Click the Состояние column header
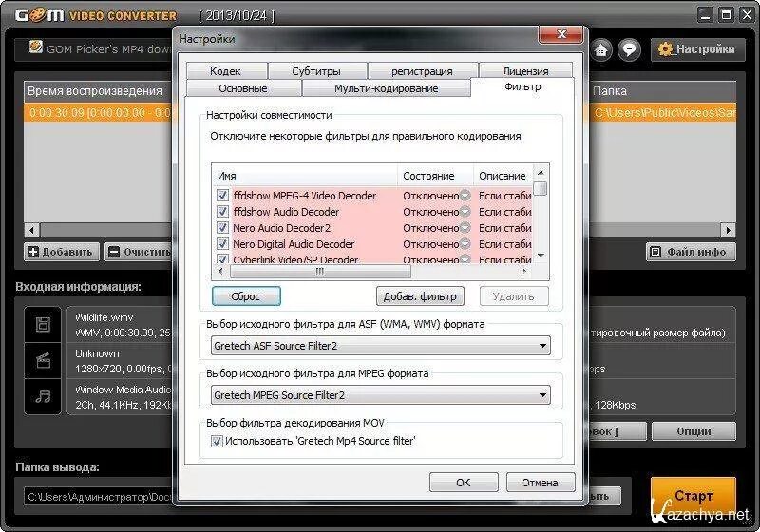760x532 pixels. (435, 176)
